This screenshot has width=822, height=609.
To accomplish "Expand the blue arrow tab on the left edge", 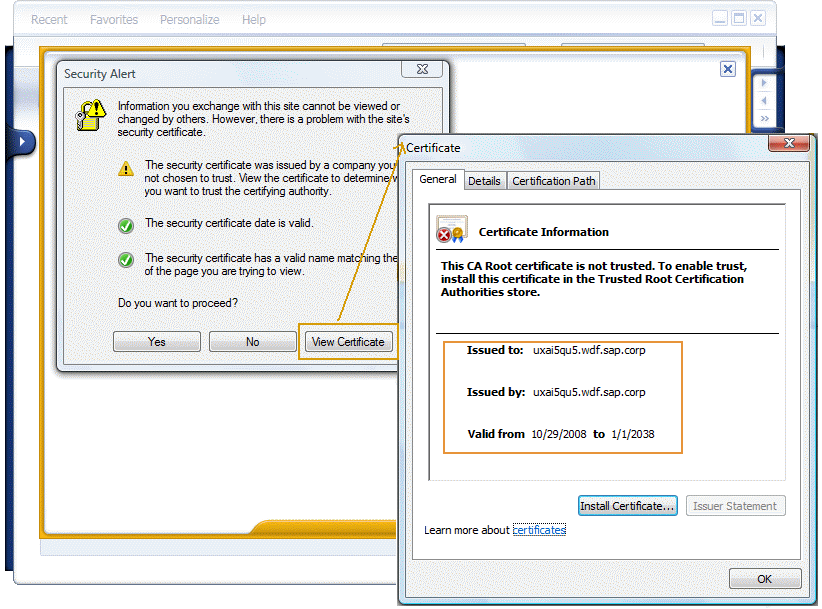I will pos(22,142).
